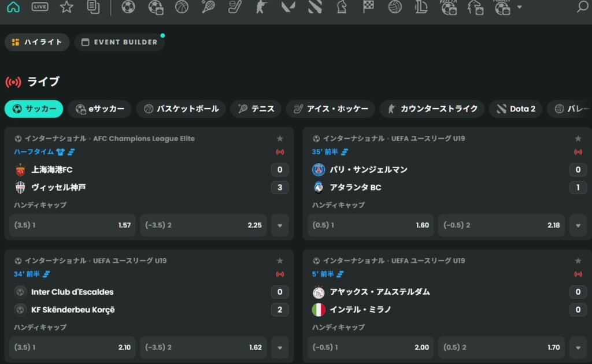The width and height of the screenshot is (592, 364).
Task: Favorite the アヤックス・アムステルダム match with star
Action: tap(578, 261)
